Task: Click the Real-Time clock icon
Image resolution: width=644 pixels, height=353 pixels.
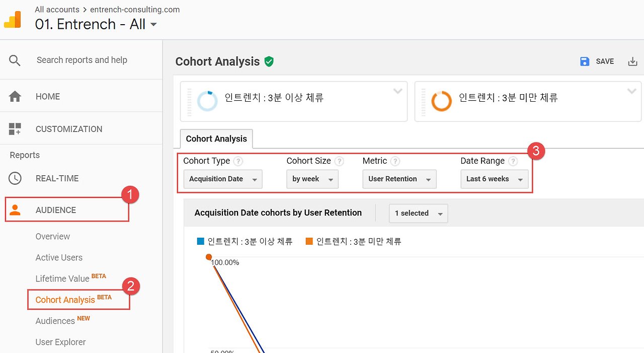Action: (15, 178)
